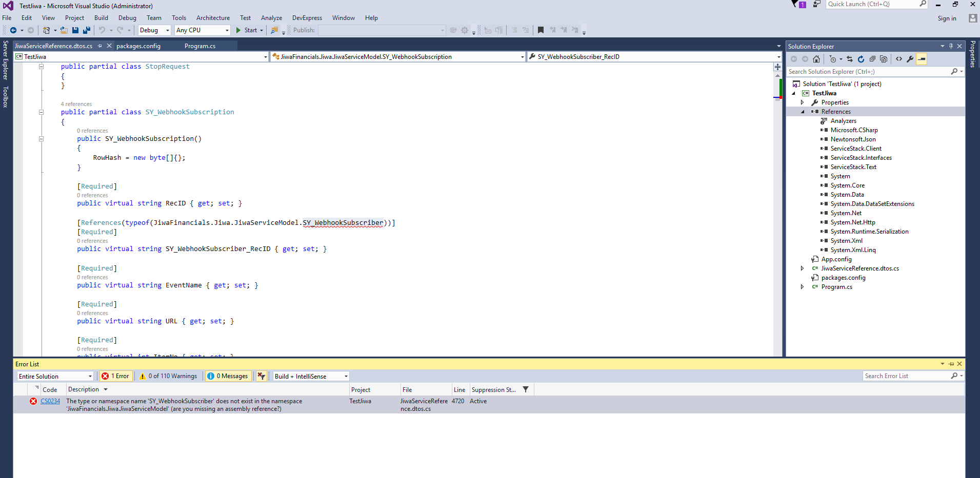This screenshot has height=478, width=980.
Task: Toggle the 0 Messages filter button
Action: [228, 376]
